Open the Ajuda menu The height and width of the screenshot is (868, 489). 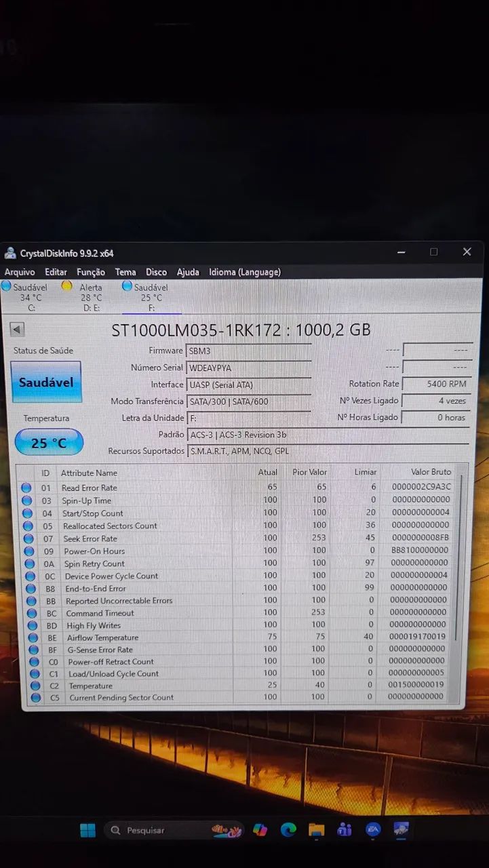click(188, 272)
